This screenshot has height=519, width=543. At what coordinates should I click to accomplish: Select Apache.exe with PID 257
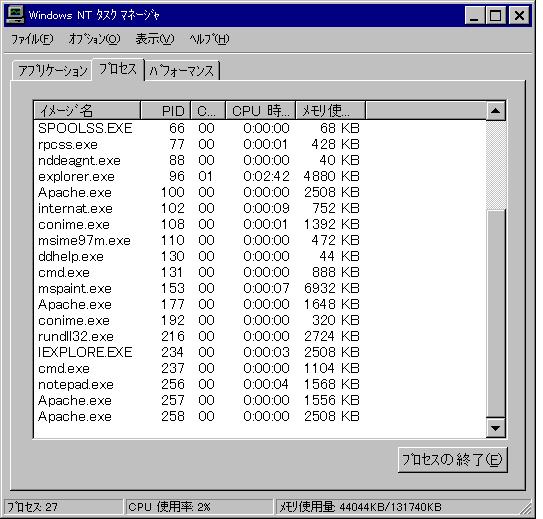[260, 400]
